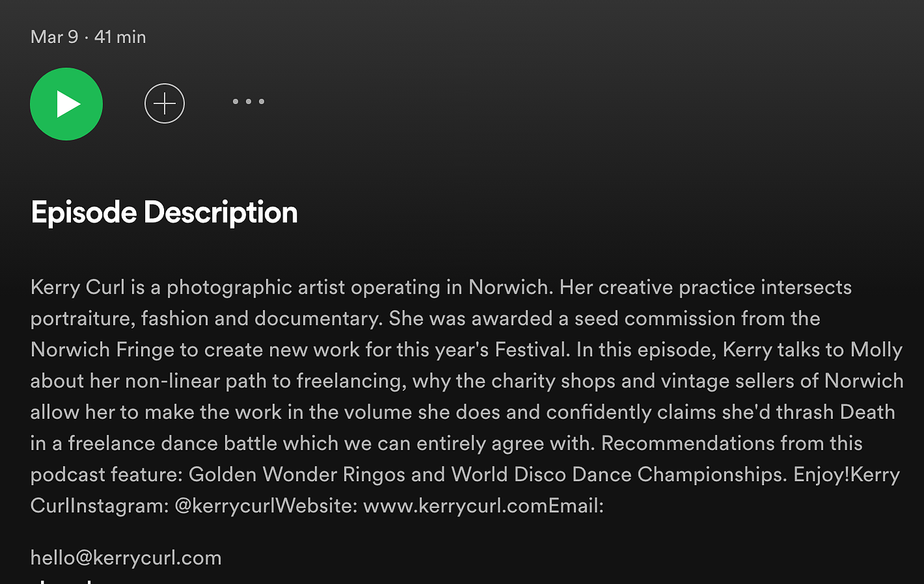The height and width of the screenshot is (584, 924).
Task: Select the Episode Description heading
Action: pyautogui.click(x=164, y=213)
